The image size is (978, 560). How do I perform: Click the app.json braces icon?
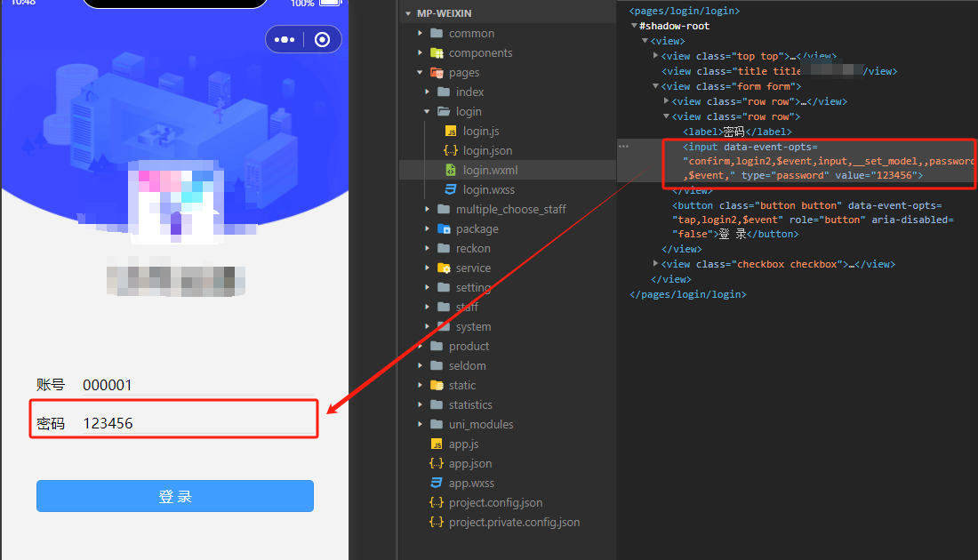click(437, 463)
